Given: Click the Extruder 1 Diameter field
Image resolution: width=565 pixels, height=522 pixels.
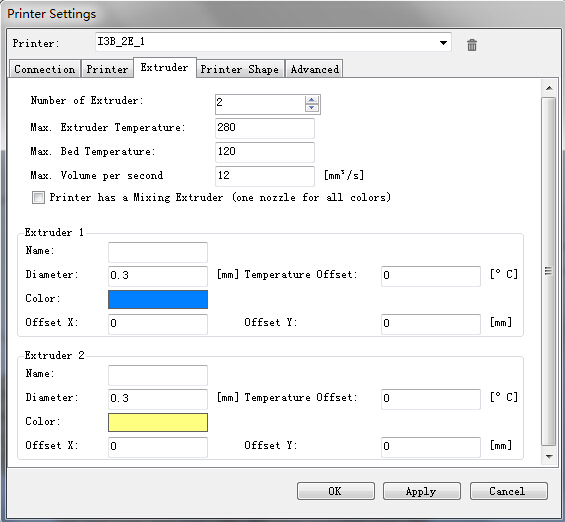Looking at the screenshot, I should (158, 276).
